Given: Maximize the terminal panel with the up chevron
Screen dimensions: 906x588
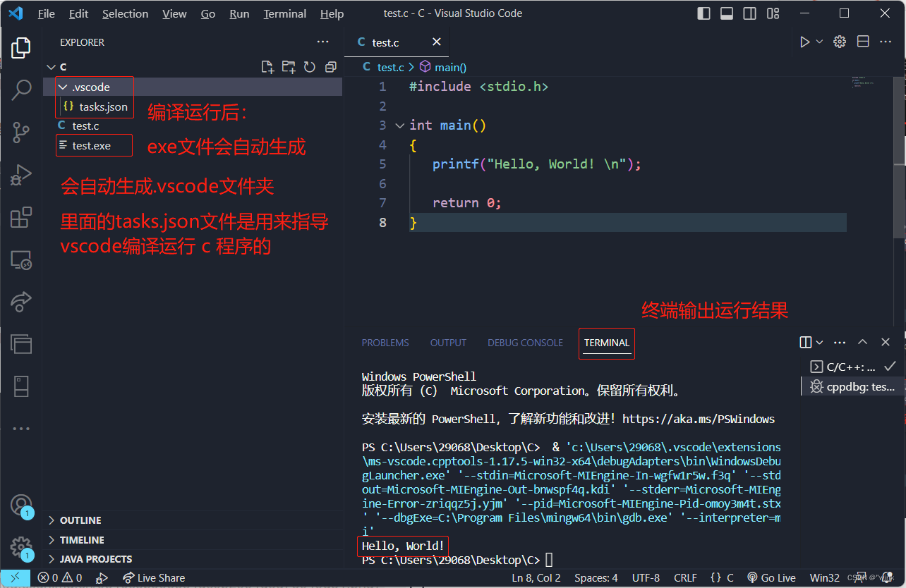Looking at the screenshot, I should point(862,343).
